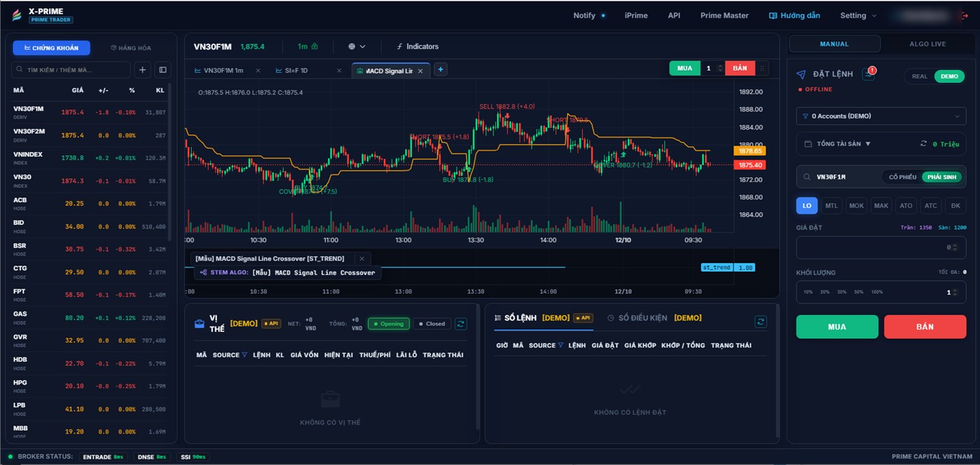
Task: Refresh the Vị Thế positions panel
Action: [461, 324]
